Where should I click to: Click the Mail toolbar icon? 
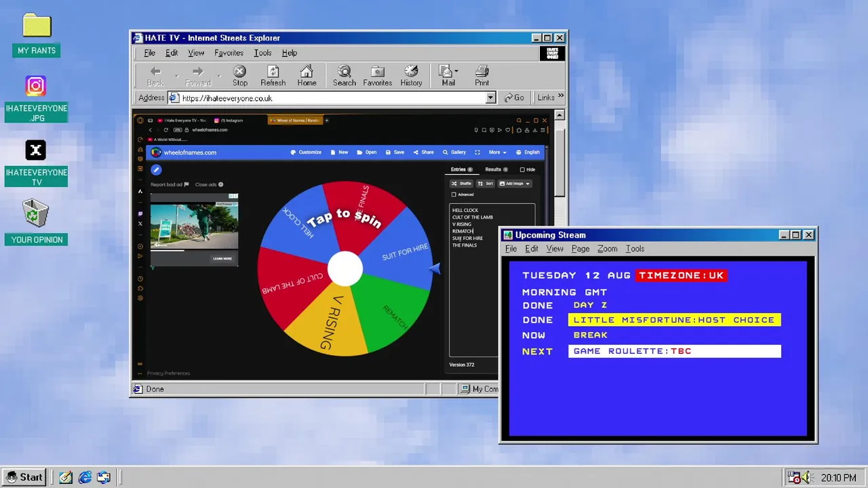(x=448, y=76)
